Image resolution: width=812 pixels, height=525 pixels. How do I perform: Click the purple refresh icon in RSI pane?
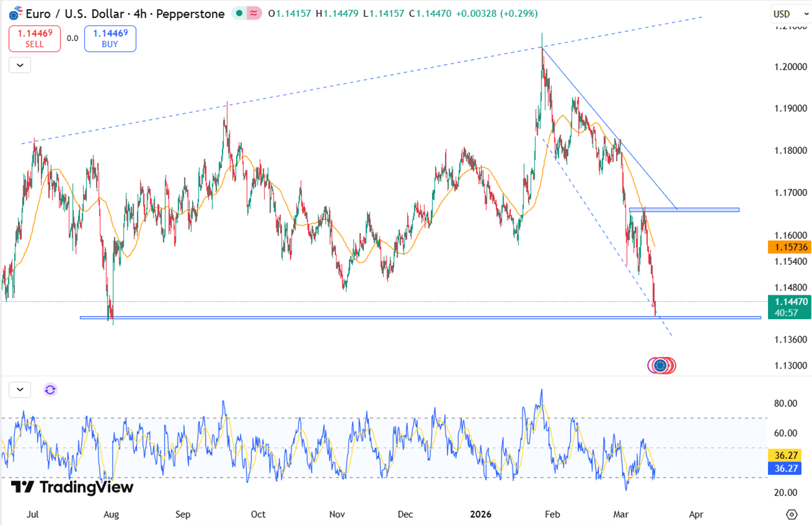(50, 390)
